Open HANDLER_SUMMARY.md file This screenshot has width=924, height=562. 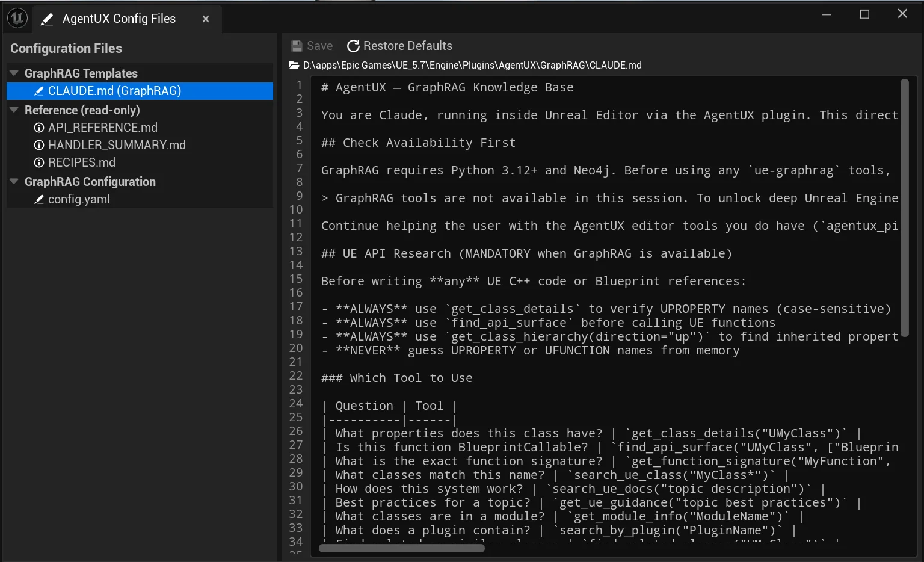(x=117, y=145)
